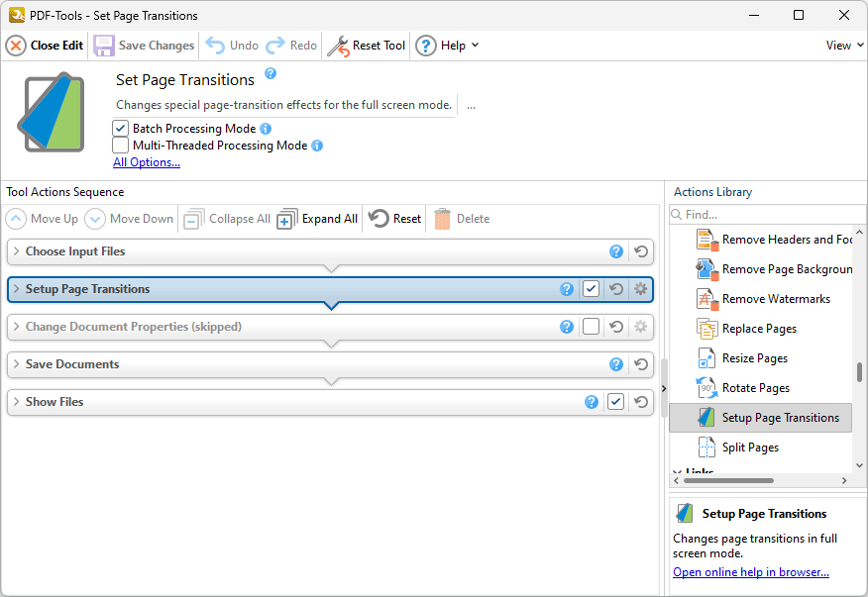Open the All Options link
Screen dimensions: 868x597
click(147, 162)
